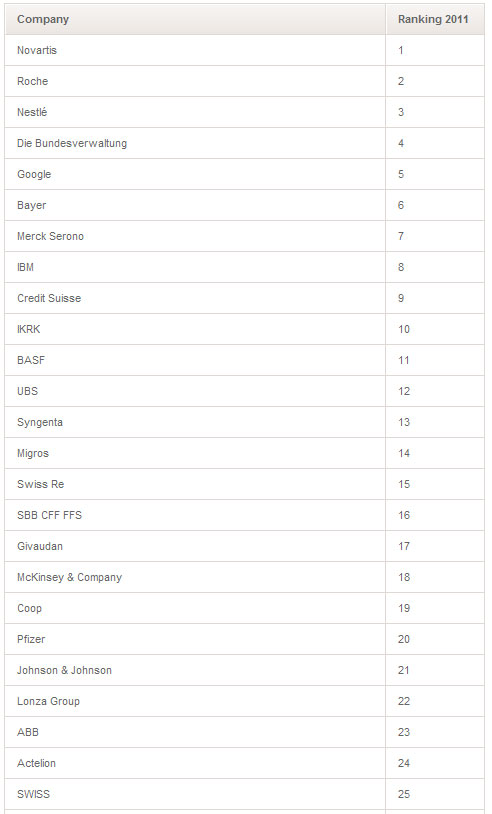Click the Actelion company name

[x=36, y=763]
